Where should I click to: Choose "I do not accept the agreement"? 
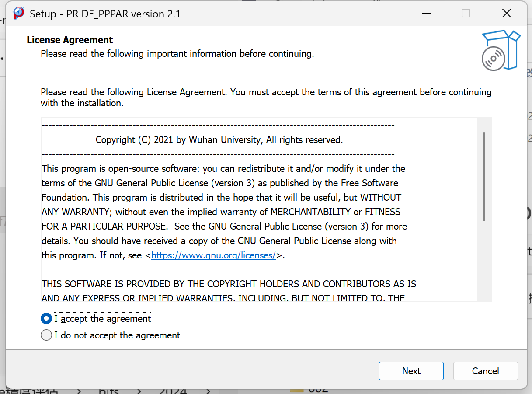click(x=46, y=335)
